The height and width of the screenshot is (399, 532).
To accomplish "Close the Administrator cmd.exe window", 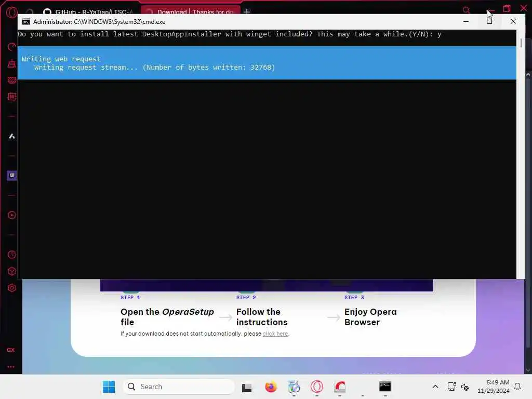I will coord(513,21).
